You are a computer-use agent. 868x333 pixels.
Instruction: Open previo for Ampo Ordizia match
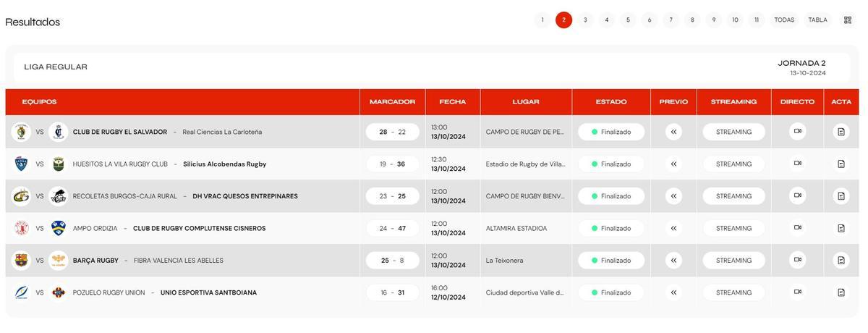[x=673, y=228]
